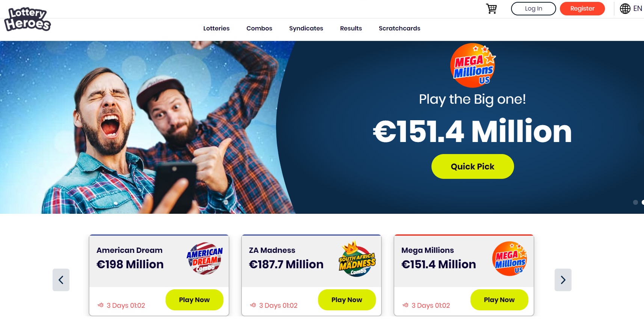Image resolution: width=644 pixels, height=325 pixels.
Task: Open the Scratchcards menu item
Action: [x=400, y=28]
